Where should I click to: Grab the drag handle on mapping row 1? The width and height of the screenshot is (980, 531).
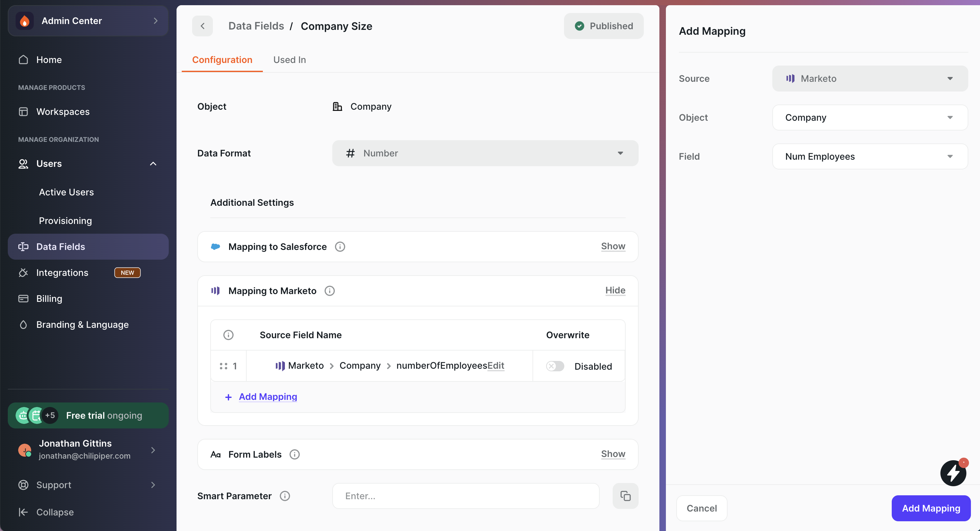tap(223, 366)
